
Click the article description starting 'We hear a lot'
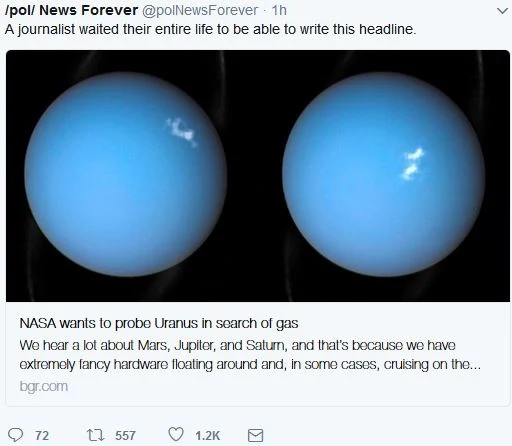click(250, 355)
